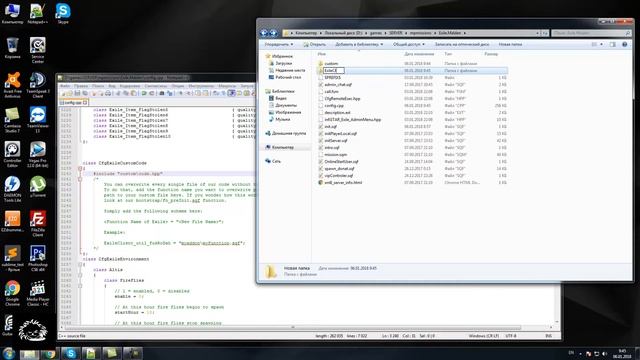The height and width of the screenshot is (360, 640).
Task: Click the Save All icon in Notepad++ toolbar
Action: [85, 93]
